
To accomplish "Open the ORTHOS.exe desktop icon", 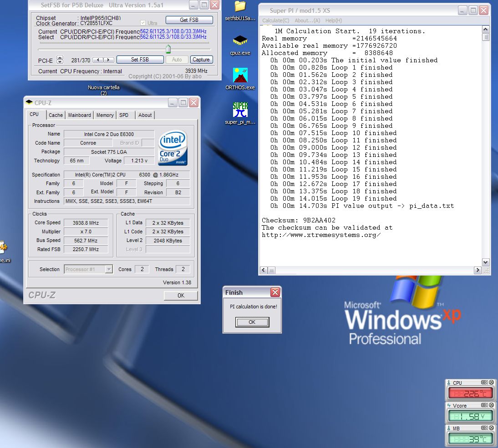I will pyautogui.click(x=240, y=79).
